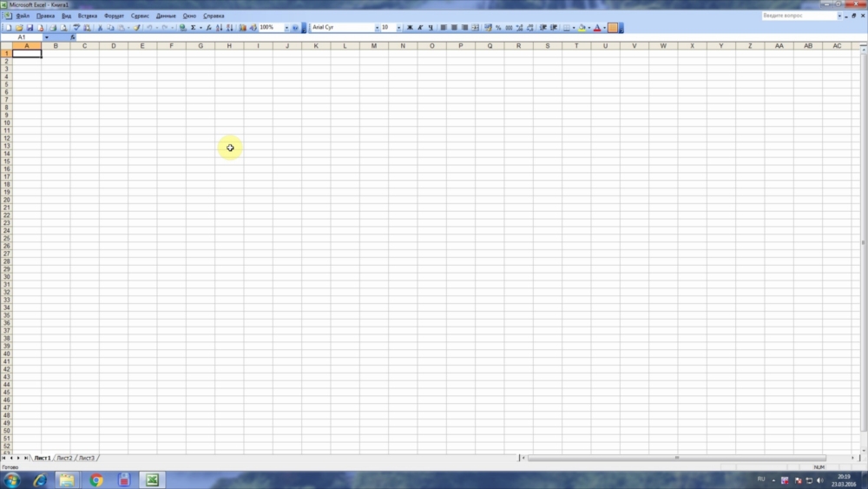Copy selection using the toolbar icon

pos(110,28)
